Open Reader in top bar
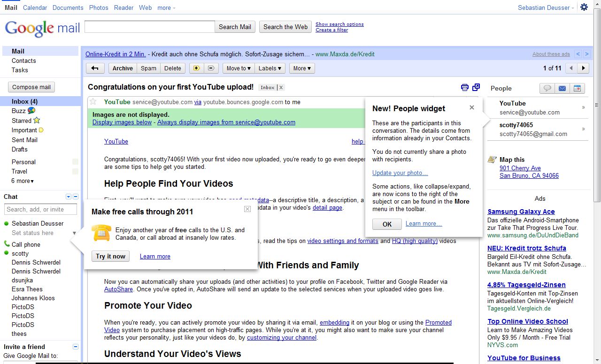The height and width of the screenshot is (364, 601). click(x=124, y=8)
